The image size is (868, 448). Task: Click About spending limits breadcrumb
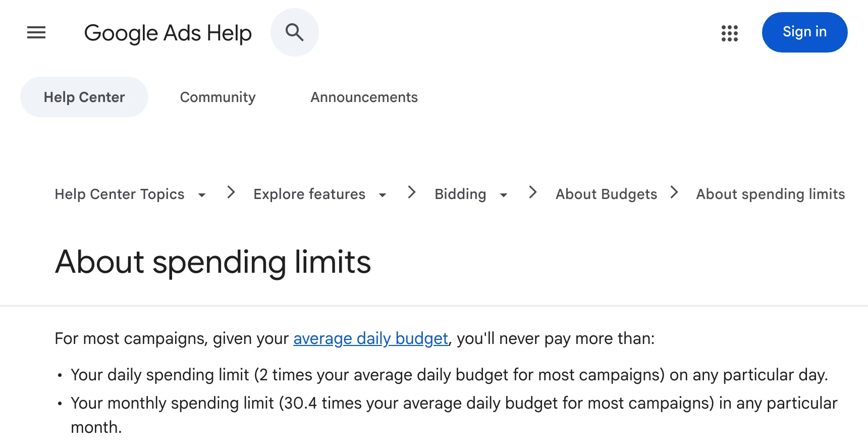pos(771,194)
